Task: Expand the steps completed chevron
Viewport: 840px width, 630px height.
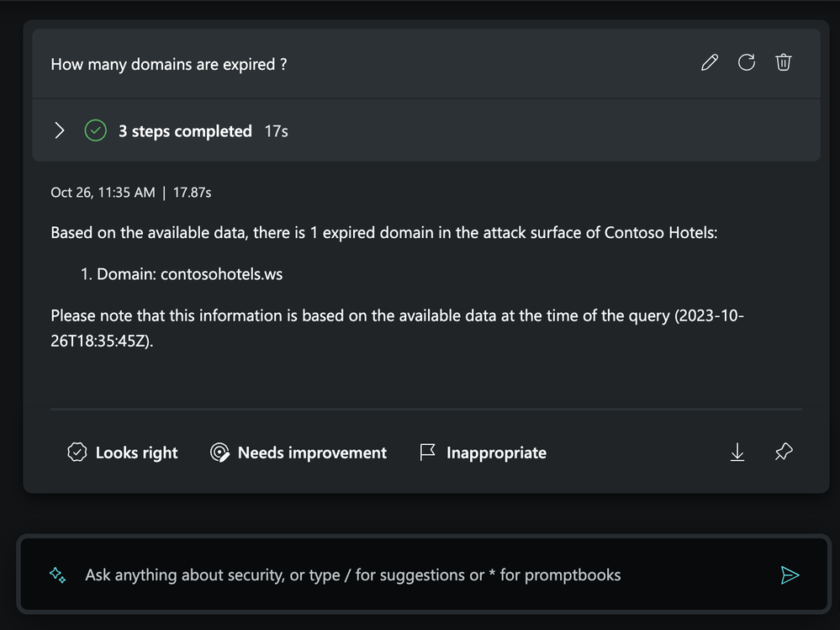Action: pyautogui.click(x=60, y=130)
